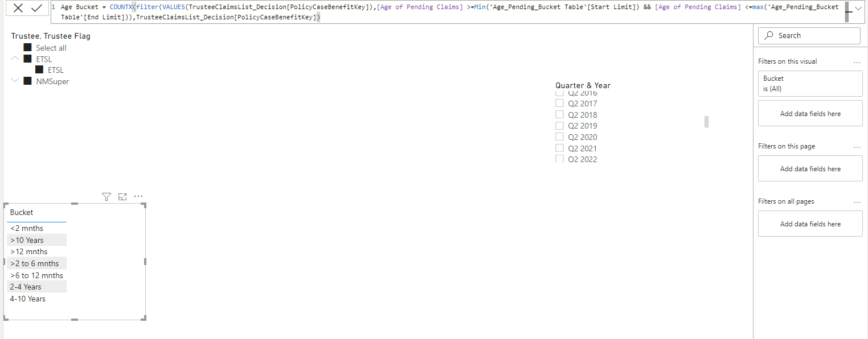Check the Q2 2019 quarter box

click(559, 125)
